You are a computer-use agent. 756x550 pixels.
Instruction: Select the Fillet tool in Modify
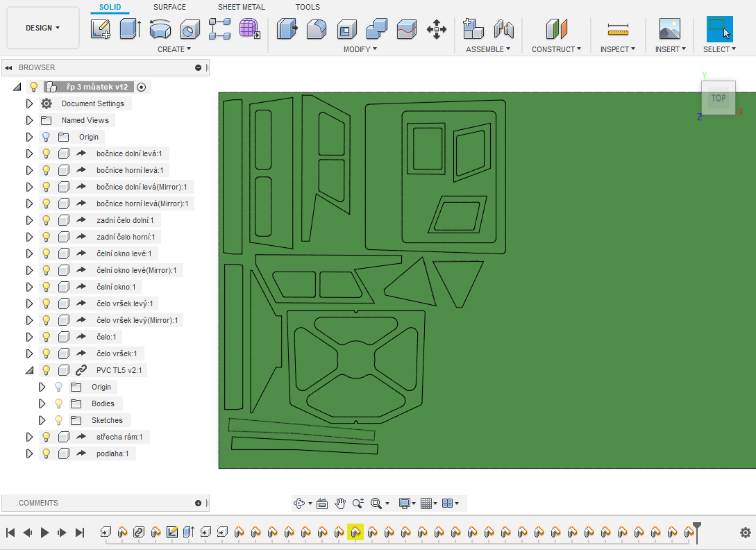317,29
